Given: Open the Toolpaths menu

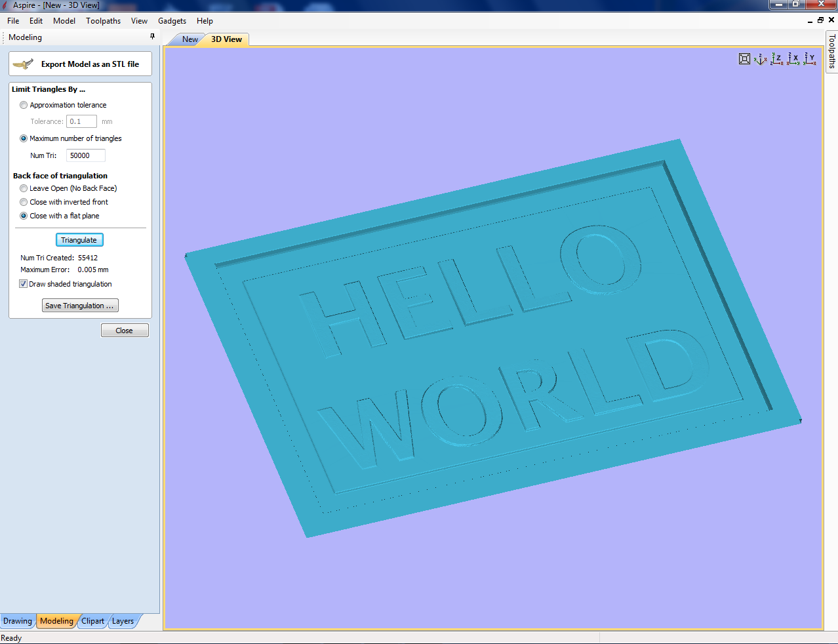Looking at the screenshot, I should tap(103, 21).
